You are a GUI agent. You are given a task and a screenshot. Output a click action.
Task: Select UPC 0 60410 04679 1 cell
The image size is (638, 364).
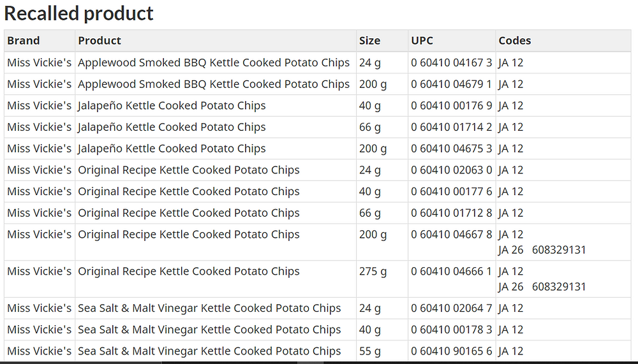[x=452, y=84]
